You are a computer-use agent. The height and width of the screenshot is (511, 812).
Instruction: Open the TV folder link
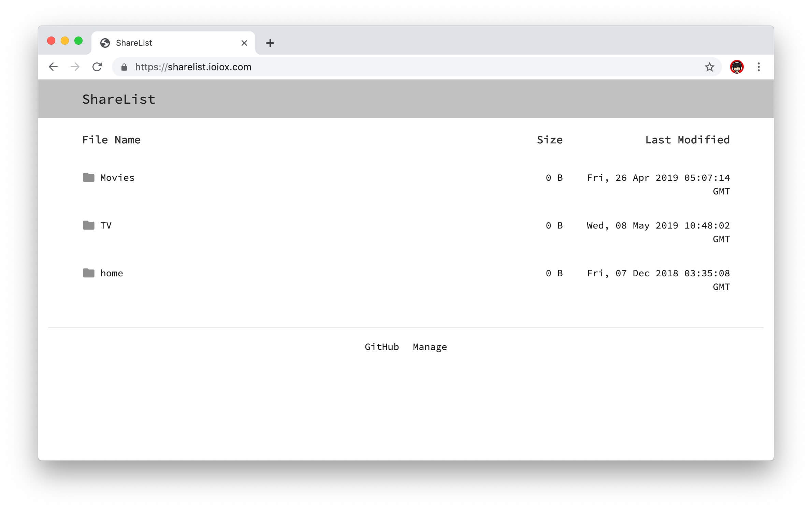click(x=106, y=225)
